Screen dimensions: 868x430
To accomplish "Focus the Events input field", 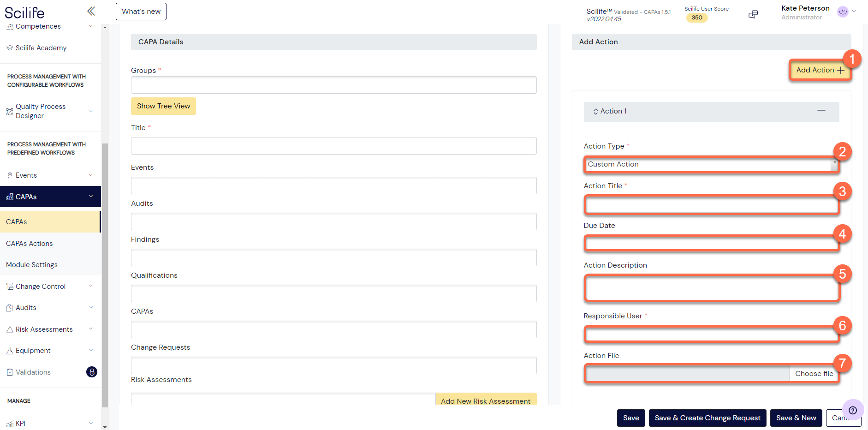I will [334, 185].
